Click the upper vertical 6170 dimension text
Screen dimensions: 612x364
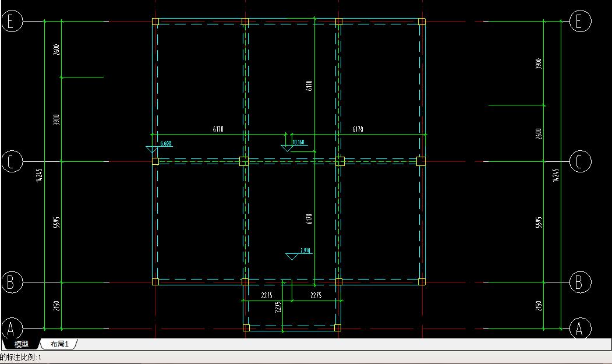click(309, 86)
